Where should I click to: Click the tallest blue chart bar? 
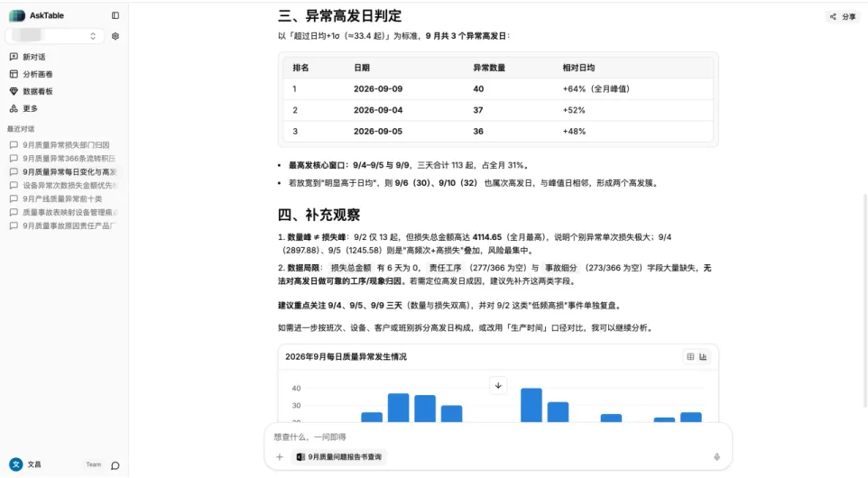click(x=531, y=406)
